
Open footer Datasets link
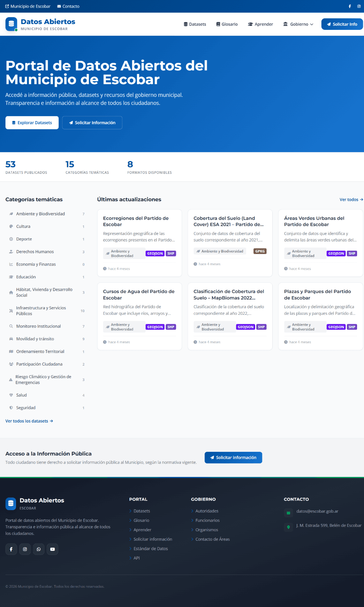(142, 511)
